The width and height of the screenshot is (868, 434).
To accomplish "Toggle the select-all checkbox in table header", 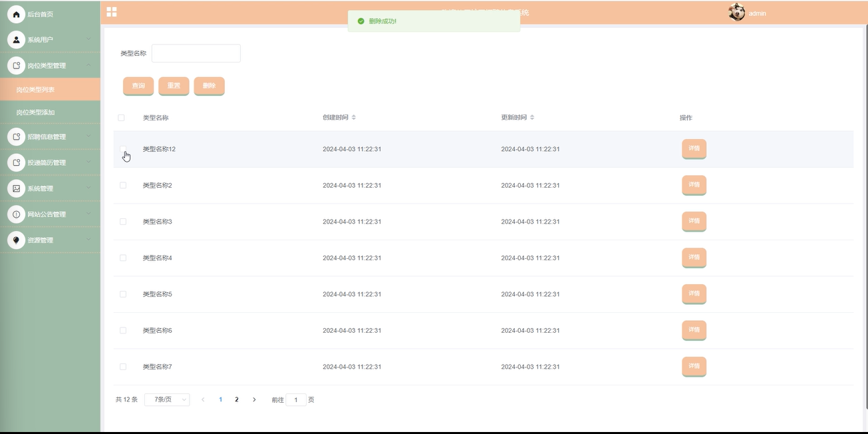I will [121, 118].
